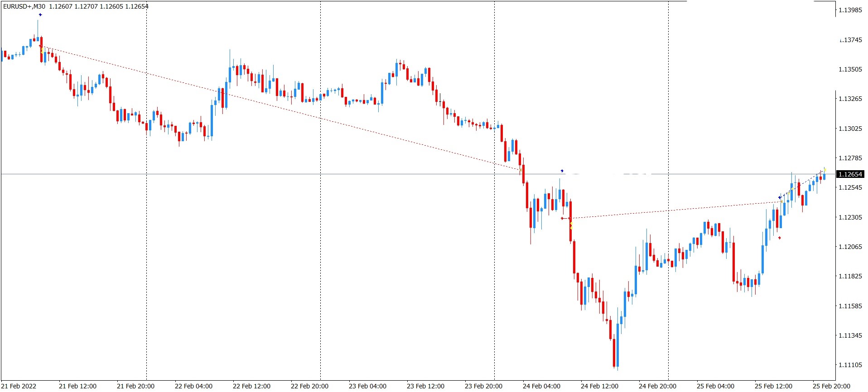This screenshot has height=392, width=868.
Task: Click the 21 Feb 20:00 time label
Action: click(x=135, y=386)
